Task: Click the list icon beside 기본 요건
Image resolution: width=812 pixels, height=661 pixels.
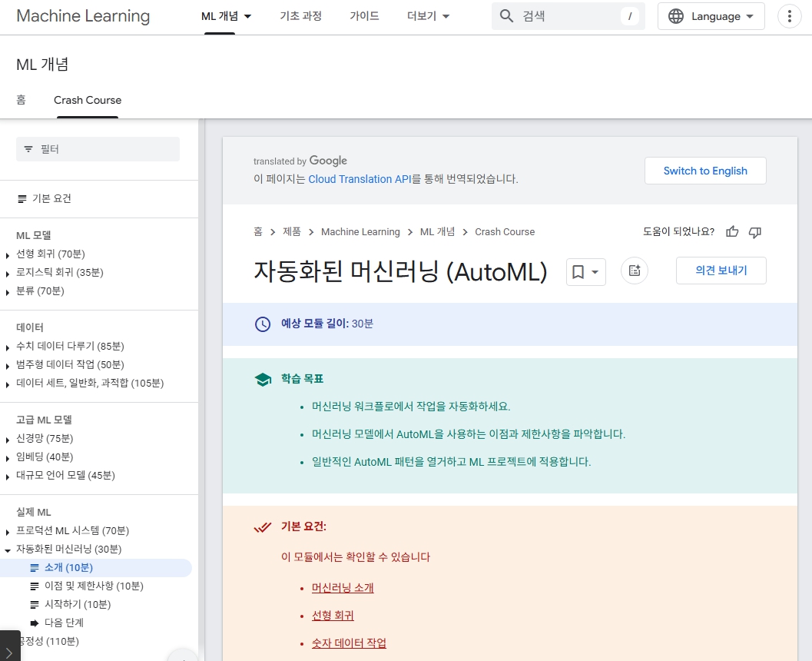Action: point(22,199)
